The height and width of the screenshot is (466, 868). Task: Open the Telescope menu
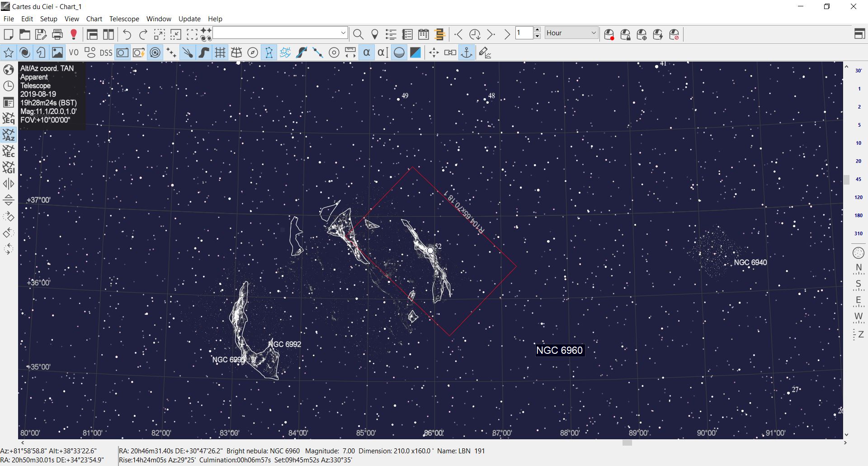coord(124,19)
